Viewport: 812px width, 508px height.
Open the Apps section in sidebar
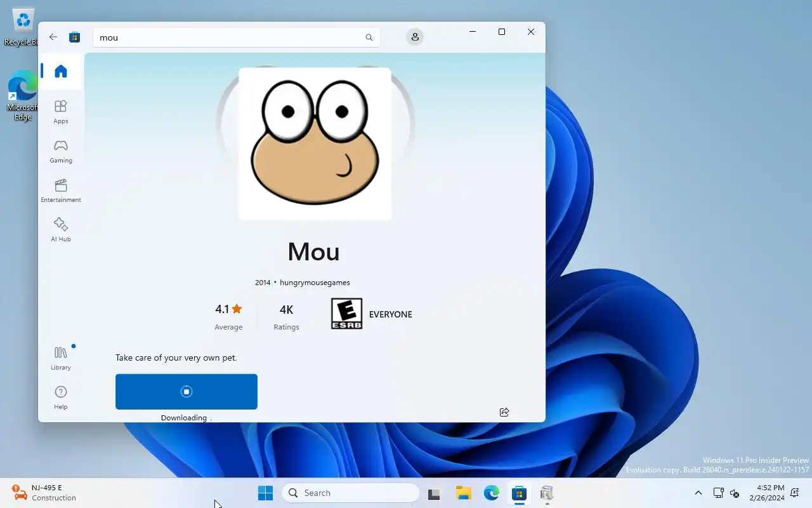point(61,112)
